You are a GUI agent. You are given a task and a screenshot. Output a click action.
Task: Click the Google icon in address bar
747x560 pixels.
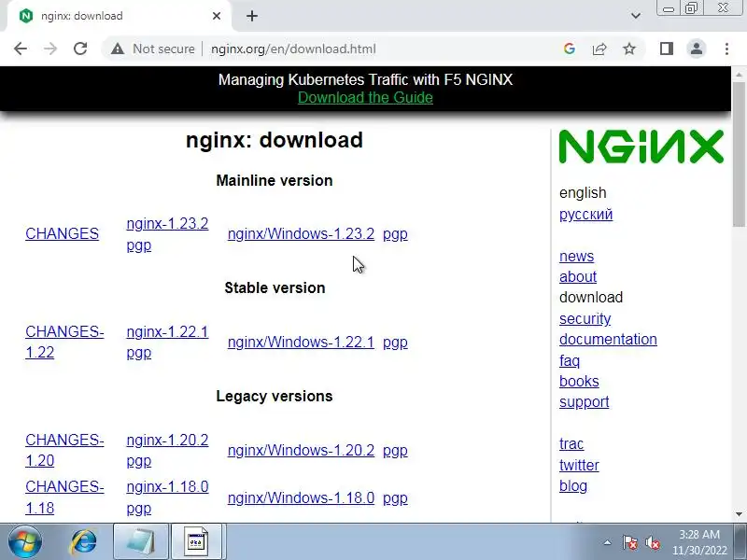pyautogui.click(x=569, y=49)
